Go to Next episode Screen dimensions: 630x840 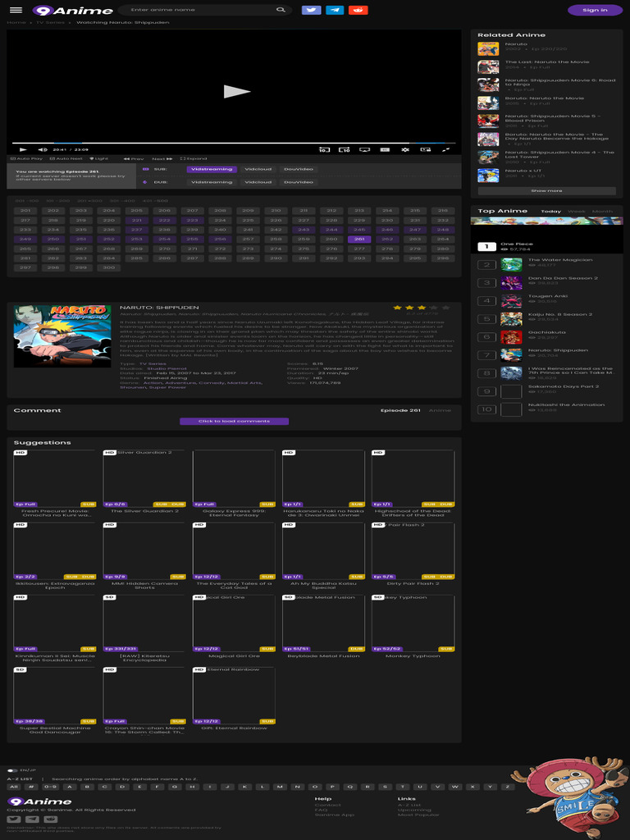tap(162, 159)
